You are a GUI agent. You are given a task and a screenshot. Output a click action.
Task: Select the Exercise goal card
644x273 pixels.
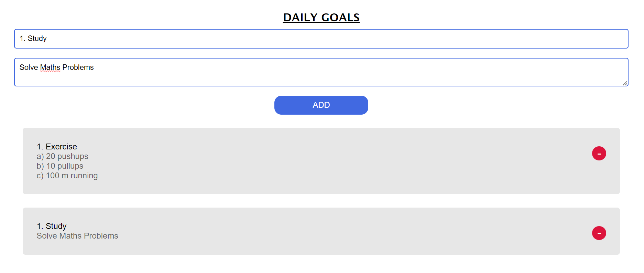pyautogui.click(x=275, y=161)
